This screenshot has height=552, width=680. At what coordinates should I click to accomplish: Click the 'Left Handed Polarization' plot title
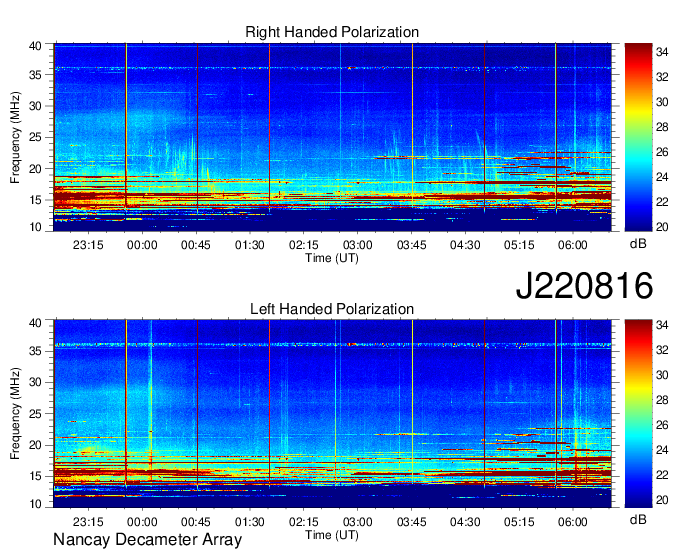point(332,309)
